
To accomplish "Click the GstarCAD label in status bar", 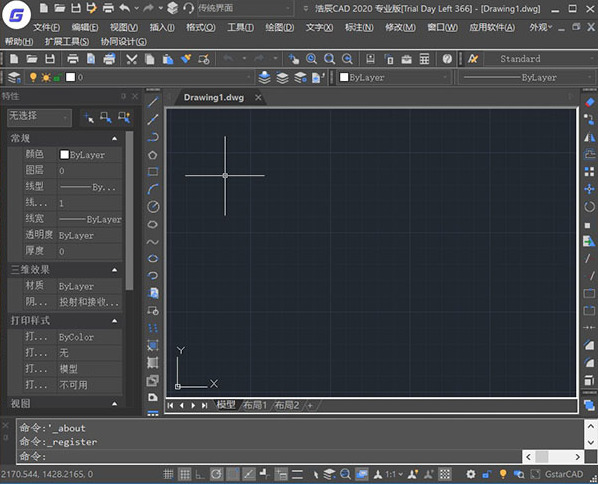I will [564, 474].
